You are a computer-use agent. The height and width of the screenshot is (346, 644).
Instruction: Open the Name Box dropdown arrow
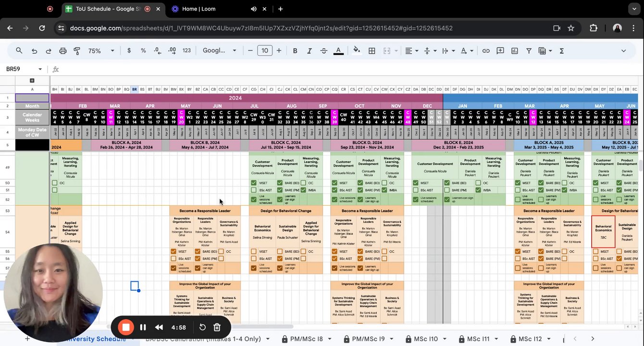pyautogui.click(x=40, y=69)
